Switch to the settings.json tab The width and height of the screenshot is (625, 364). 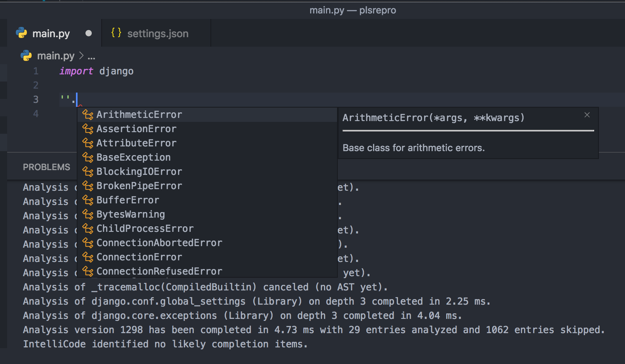coord(156,33)
